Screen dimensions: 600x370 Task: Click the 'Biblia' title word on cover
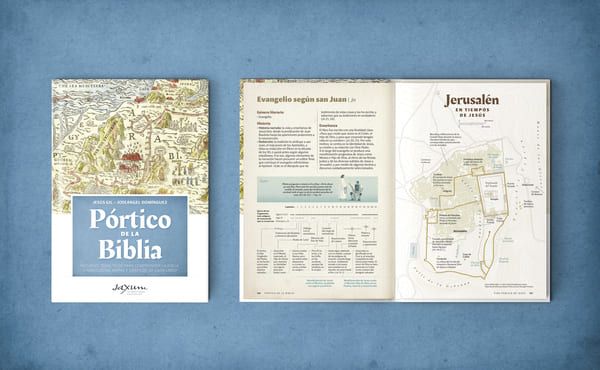pyautogui.click(x=130, y=249)
